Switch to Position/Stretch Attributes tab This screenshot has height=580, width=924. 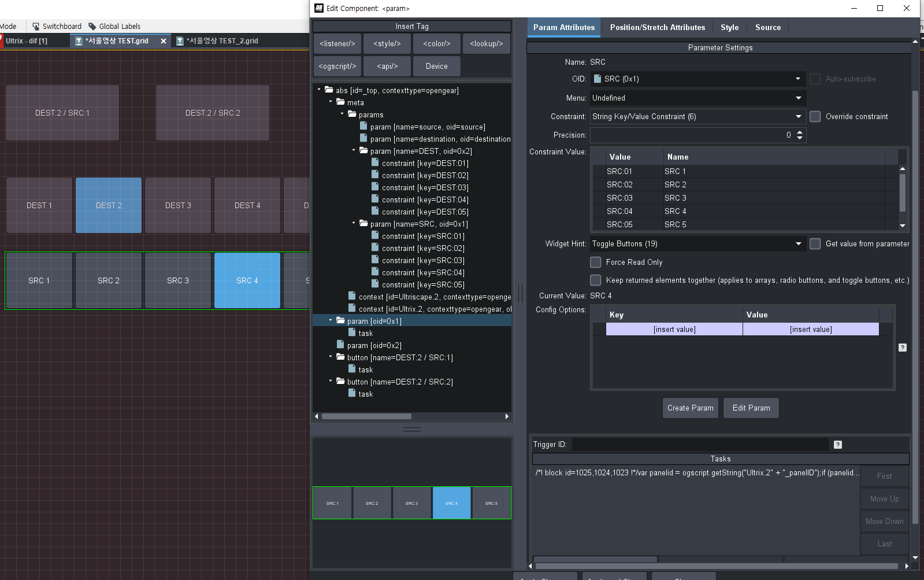point(657,27)
